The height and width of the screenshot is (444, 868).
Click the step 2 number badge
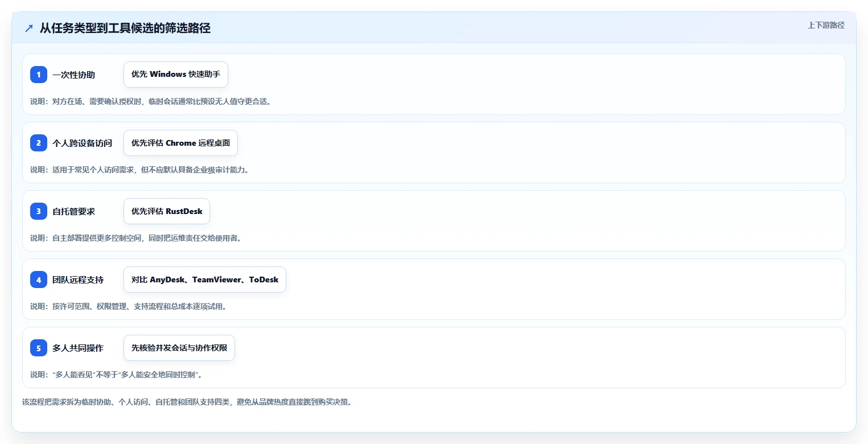pyautogui.click(x=39, y=143)
